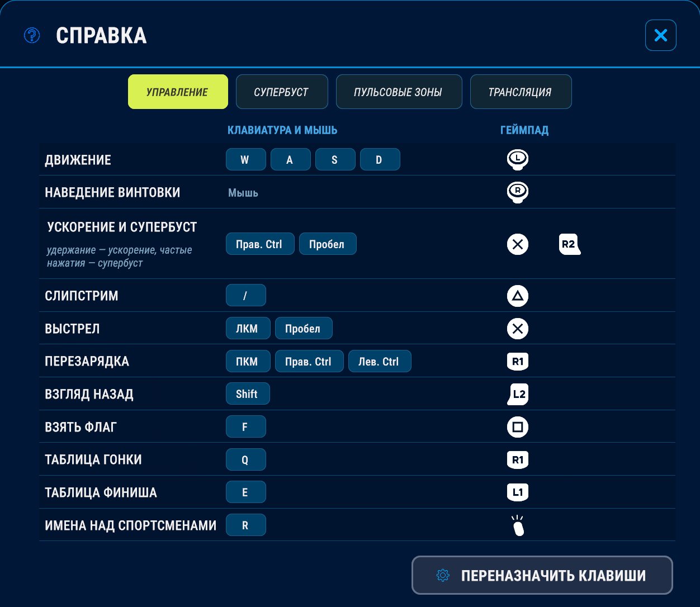The height and width of the screenshot is (607, 700).
Task: Click the slash key for Слипстрим
Action: point(246,295)
